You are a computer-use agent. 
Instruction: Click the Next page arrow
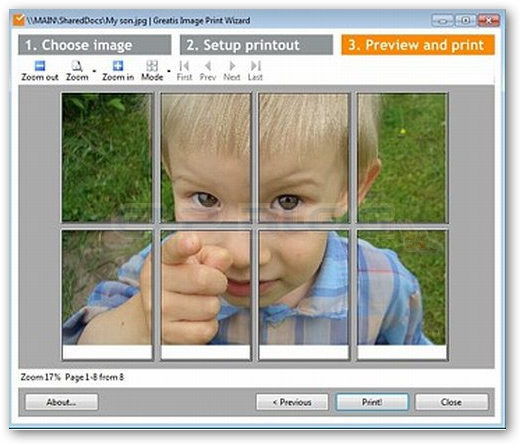coord(232,66)
